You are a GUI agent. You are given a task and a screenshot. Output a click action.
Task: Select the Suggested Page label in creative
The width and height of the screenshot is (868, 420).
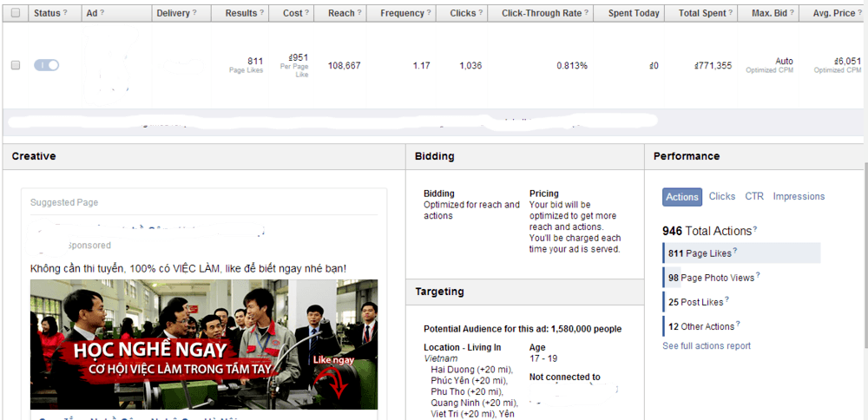point(64,202)
